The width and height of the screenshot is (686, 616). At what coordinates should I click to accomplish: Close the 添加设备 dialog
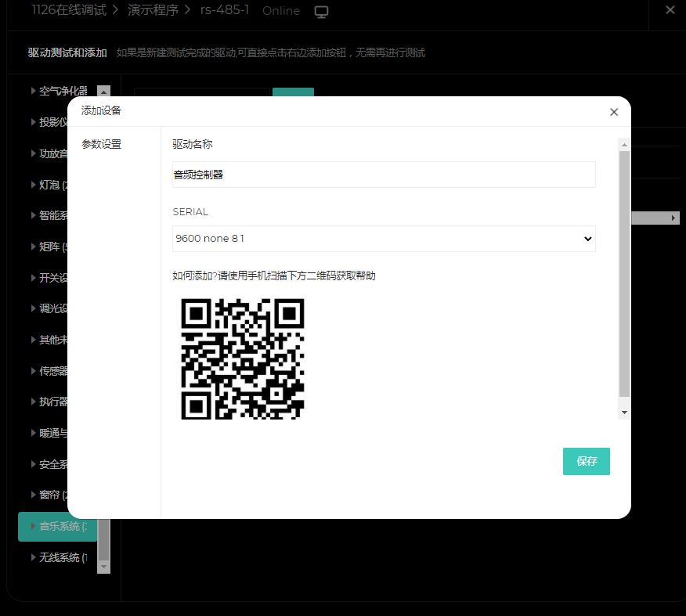point(614,113)
